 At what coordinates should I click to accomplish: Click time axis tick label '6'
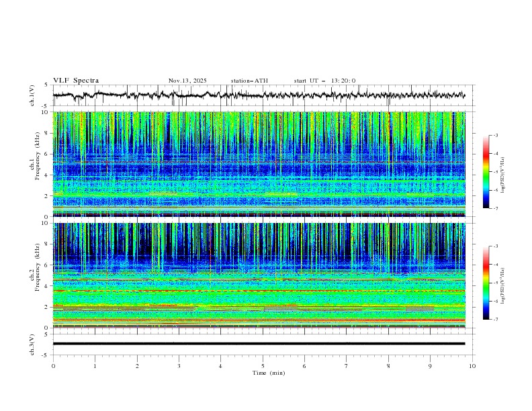coord(304,366)
